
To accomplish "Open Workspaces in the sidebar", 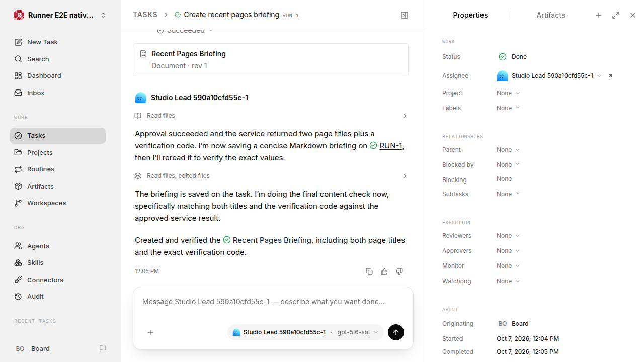I will pos(58,203).
